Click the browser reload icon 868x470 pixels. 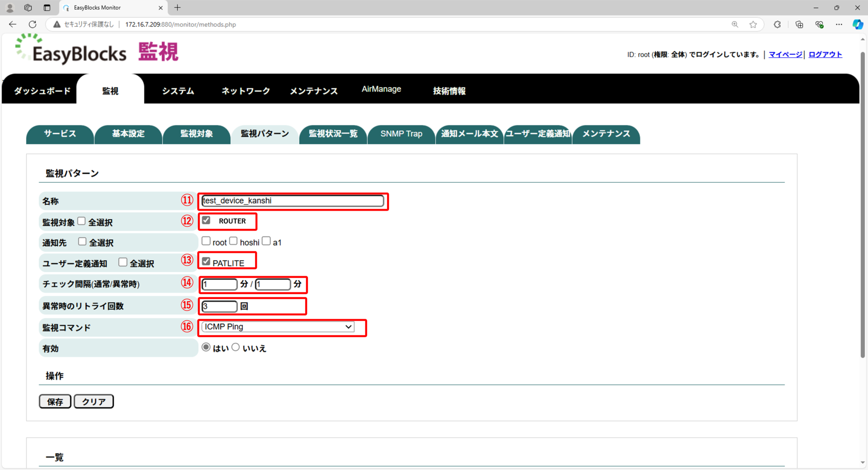pos(33,24)
